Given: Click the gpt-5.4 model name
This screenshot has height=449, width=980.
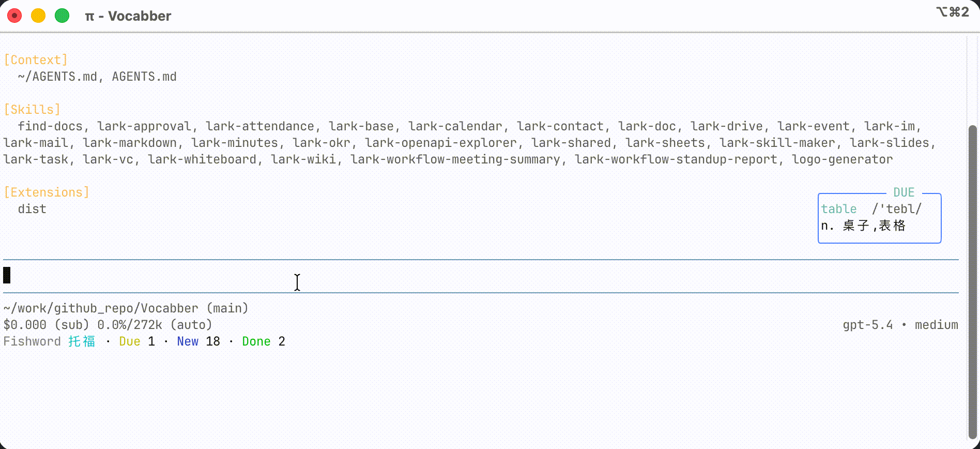Looking at the screenshot, I should click(868, 325).
